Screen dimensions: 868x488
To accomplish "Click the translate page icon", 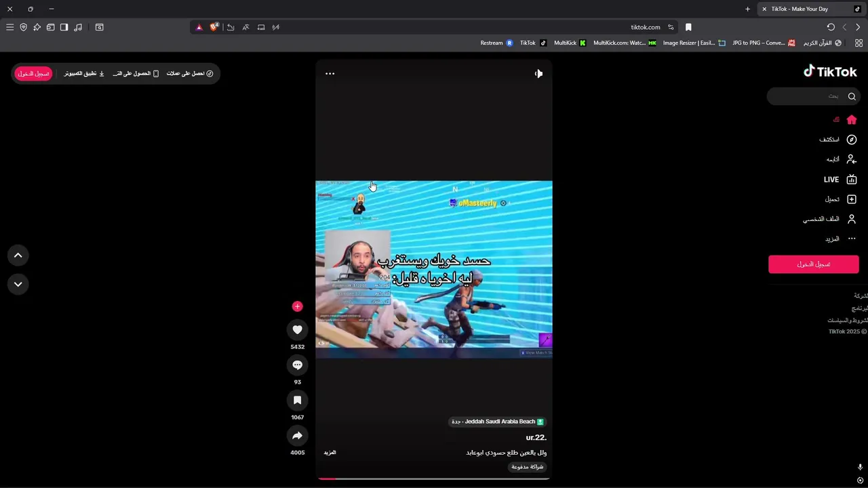I will coord(245,27).
